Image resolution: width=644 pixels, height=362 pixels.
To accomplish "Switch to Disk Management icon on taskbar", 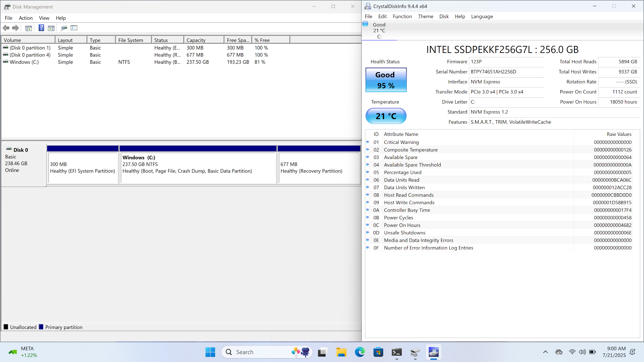I will coord(415,352).
